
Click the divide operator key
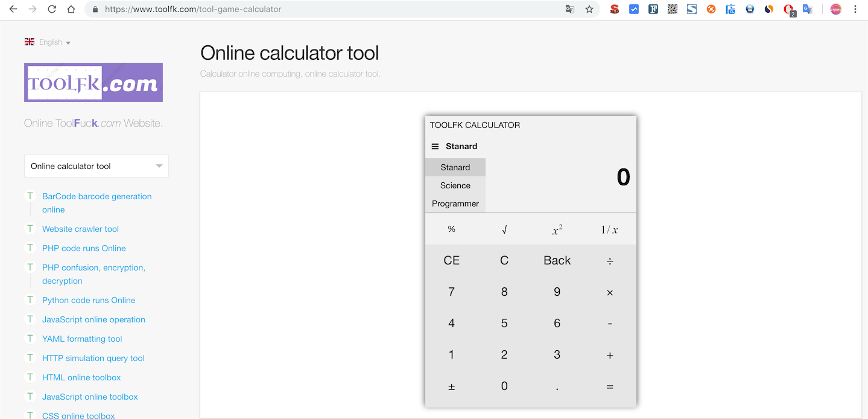pyautogui.click(x=610, y=261)
